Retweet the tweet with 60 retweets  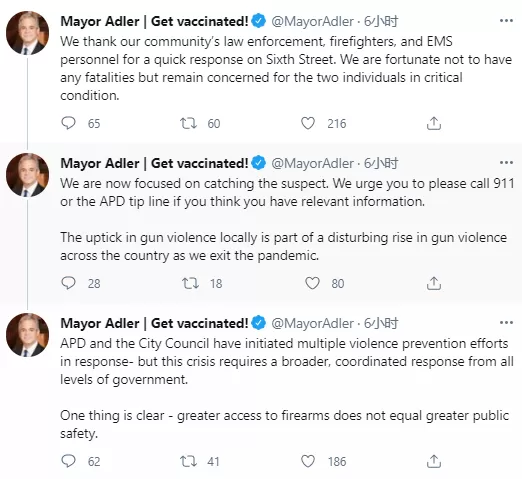[x=188, y=123]
